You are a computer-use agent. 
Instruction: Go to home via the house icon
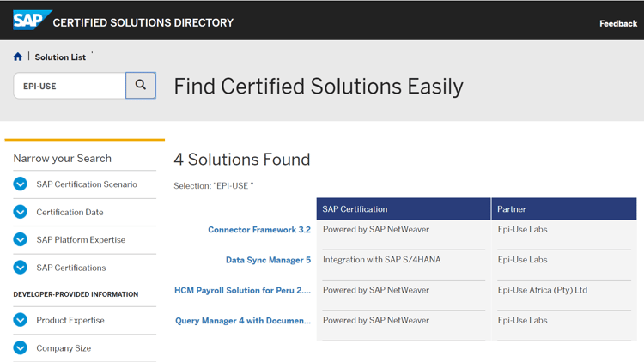click(x=18, y=57)
